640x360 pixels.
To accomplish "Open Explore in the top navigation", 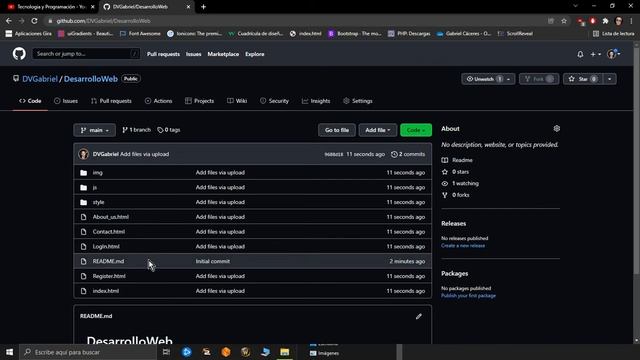I will point(255,54).
